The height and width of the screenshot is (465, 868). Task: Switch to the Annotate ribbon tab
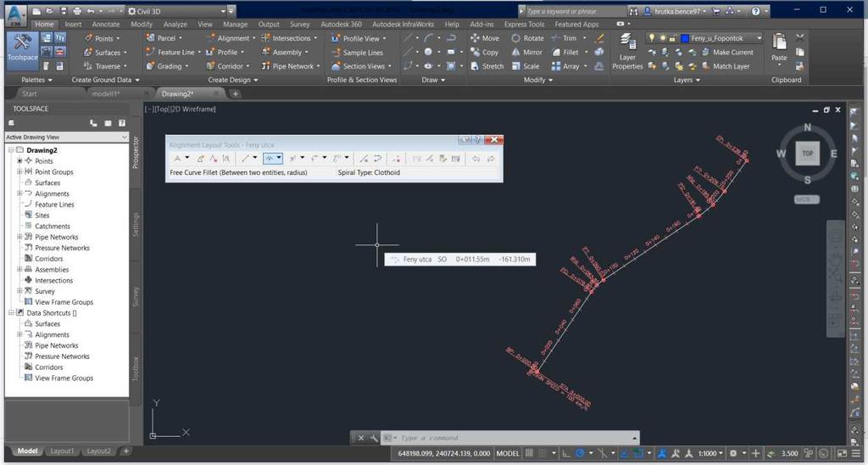[106, 25]
